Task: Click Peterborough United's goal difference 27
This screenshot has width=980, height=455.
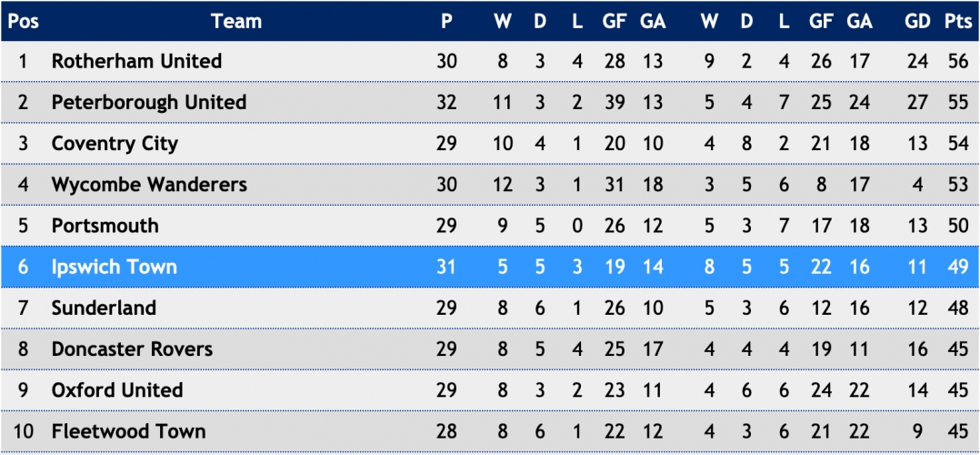Action: pos(917,102)
